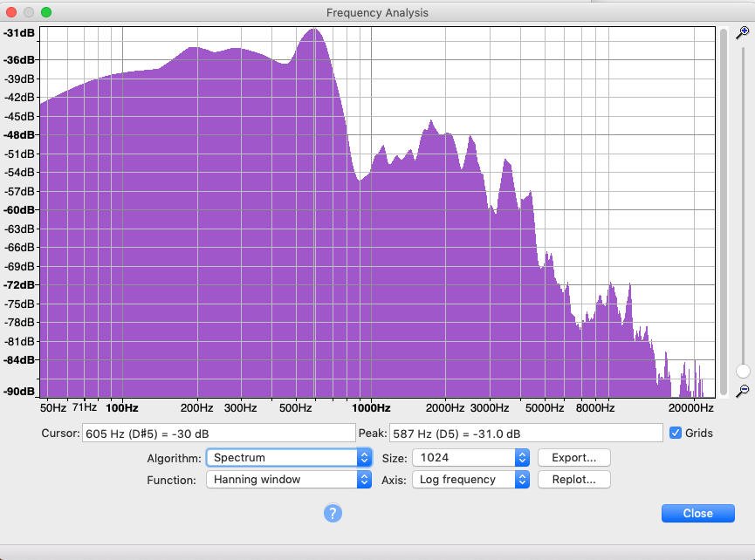
Task: Click the 20000Hz frequency axis label
Action: point(690,408)
